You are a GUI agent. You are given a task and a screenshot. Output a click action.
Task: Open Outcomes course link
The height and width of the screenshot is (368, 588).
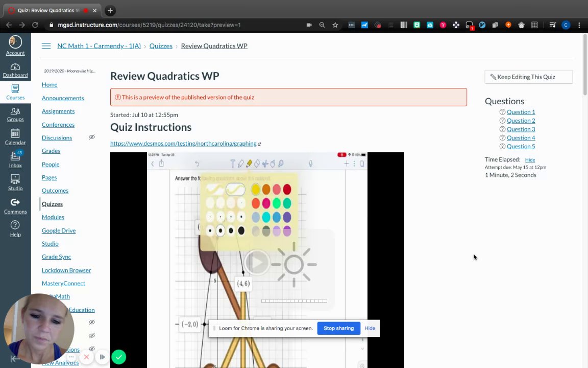(55, 190)
